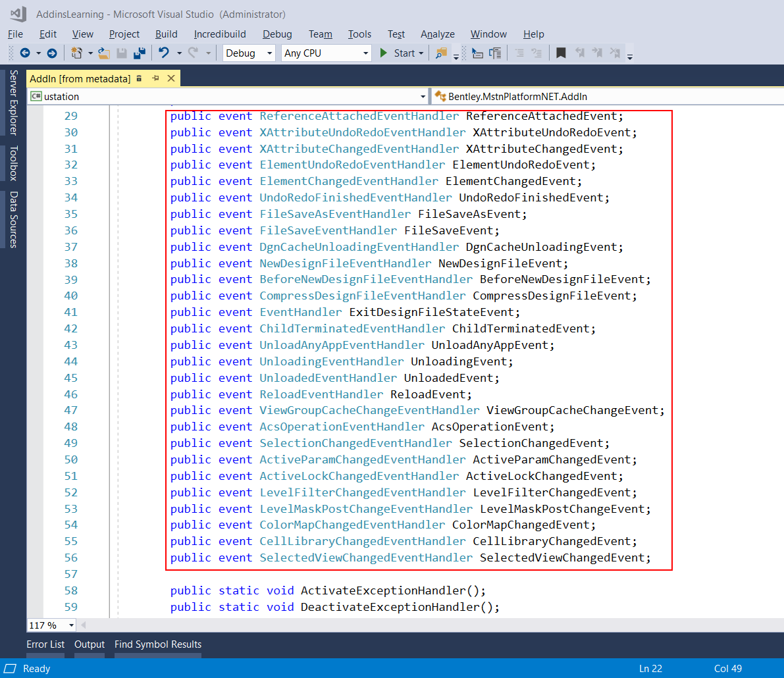Viewport: 784px width, 678px height.
Task: Open the Team menu
Action: pos(321,34)
